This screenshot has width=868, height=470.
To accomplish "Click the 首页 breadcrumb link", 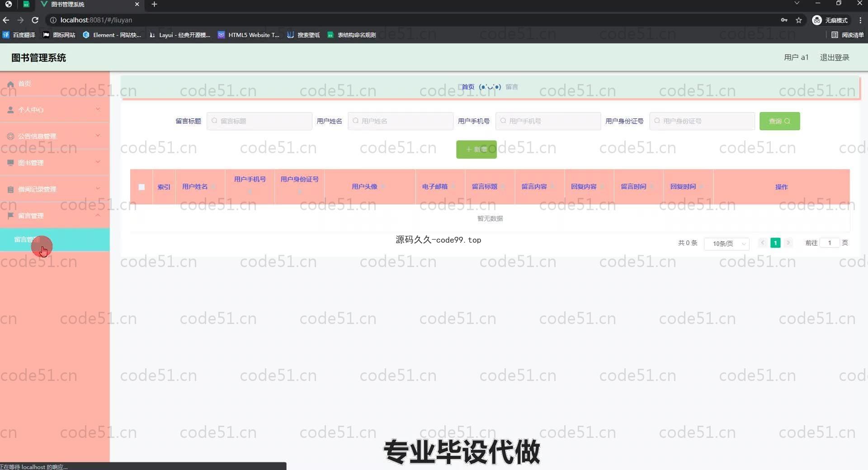I will tap(468, 87).
